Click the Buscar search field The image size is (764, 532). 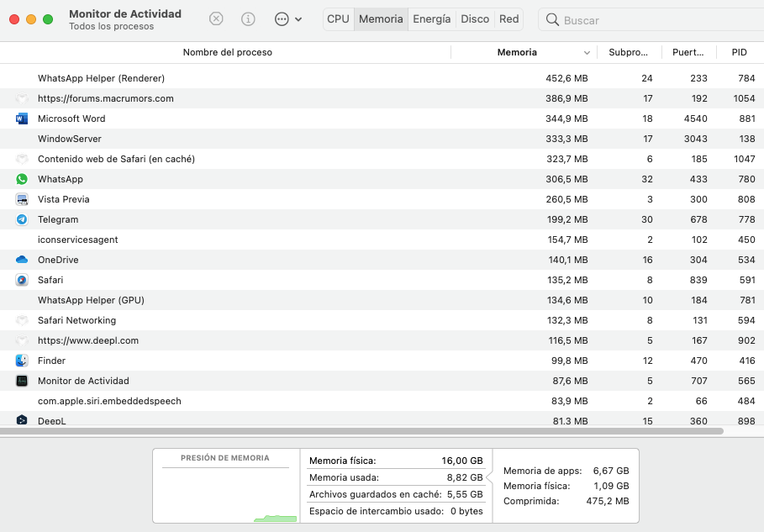[653, 20]
